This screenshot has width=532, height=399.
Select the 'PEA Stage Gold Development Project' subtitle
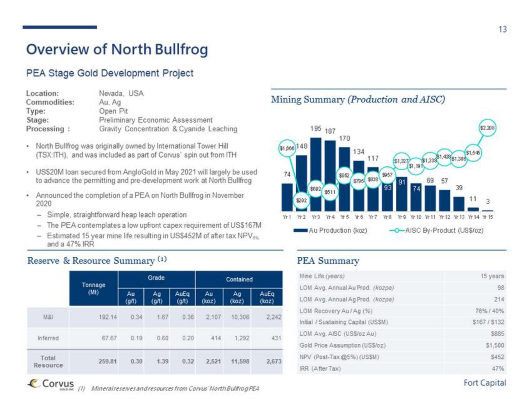coord(110,73)
